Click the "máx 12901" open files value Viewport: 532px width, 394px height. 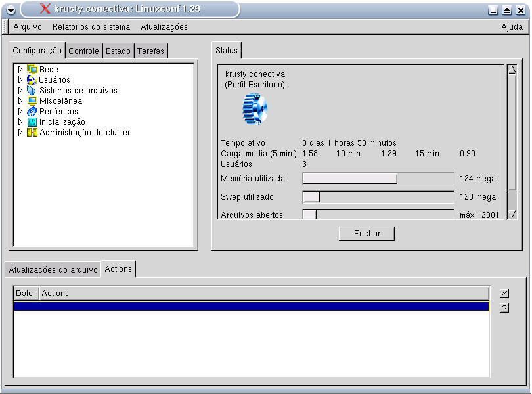pyautogui.click(x=479, y=215)
